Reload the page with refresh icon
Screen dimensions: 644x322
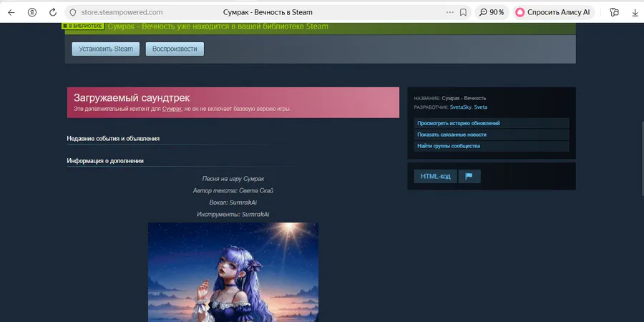[x=52, y=12]
